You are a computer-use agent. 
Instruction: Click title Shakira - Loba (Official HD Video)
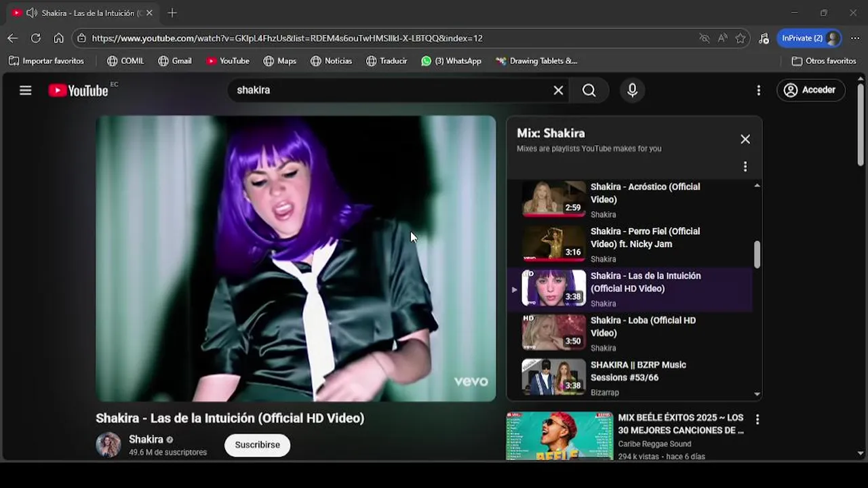pos(643,327)
